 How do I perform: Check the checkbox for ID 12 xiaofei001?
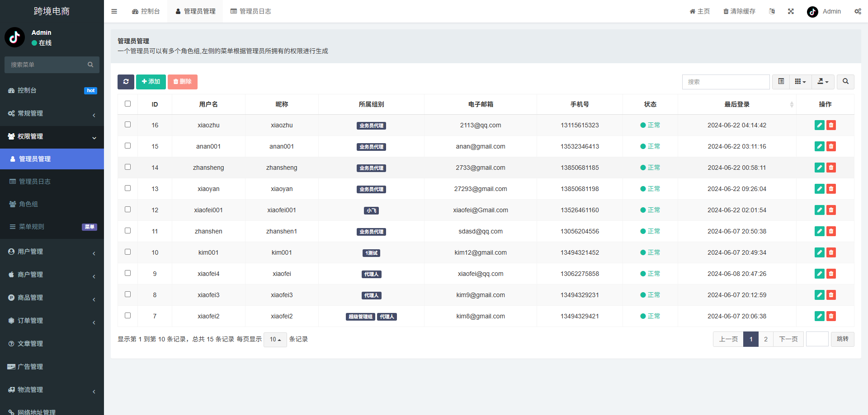(x=127, y=209)
